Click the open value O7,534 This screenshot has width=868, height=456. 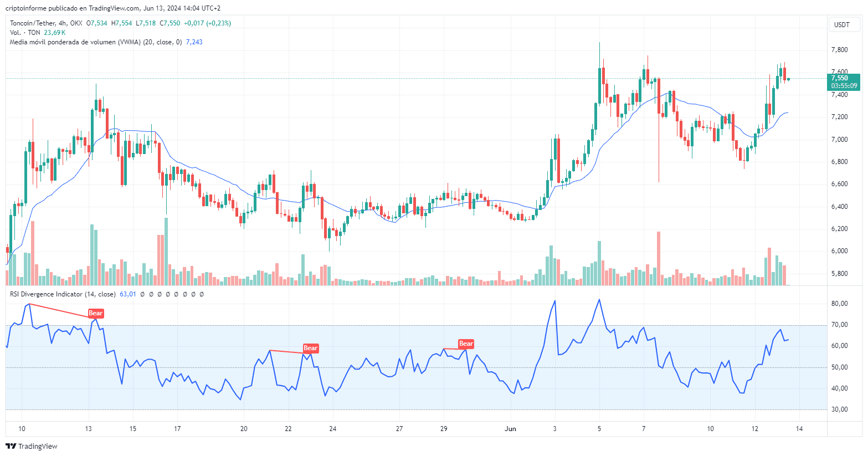pyautogui.click(x=97, y=23)
